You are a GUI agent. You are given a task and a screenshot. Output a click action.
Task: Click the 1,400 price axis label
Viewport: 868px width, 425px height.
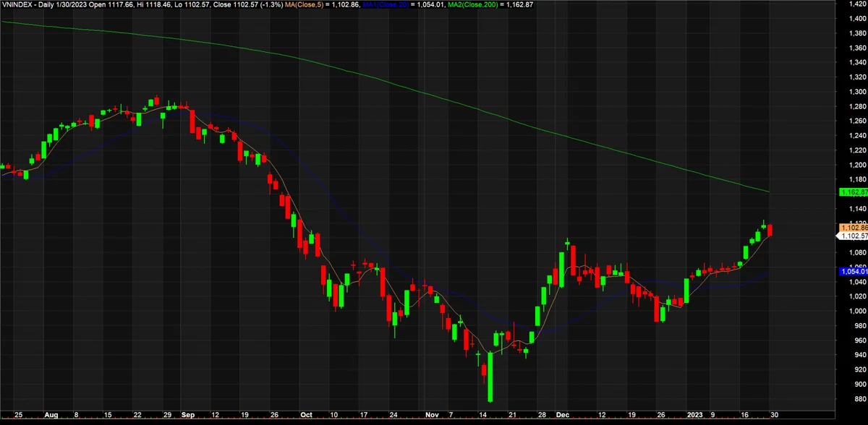[856, 19]
